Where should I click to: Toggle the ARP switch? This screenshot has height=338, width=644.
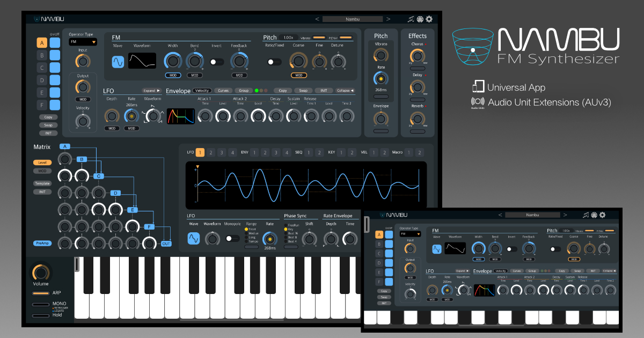click(x=40, y=293)
